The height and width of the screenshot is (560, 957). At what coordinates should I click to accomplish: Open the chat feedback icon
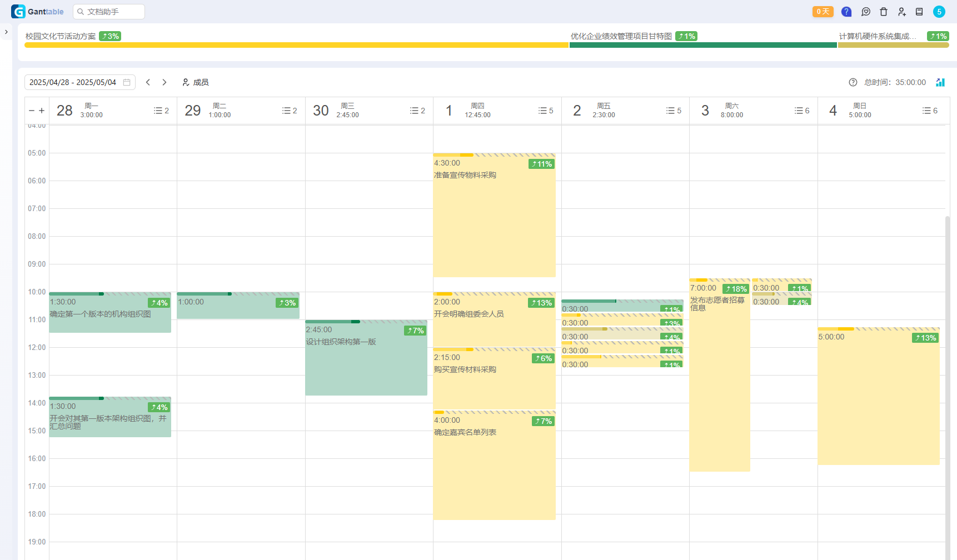point(866,12)
